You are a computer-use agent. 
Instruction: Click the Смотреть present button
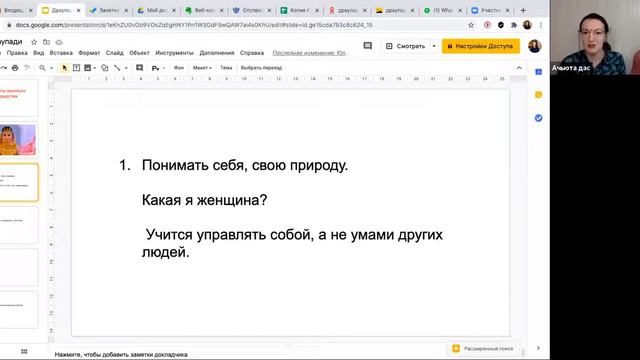(x=406, y=46)
